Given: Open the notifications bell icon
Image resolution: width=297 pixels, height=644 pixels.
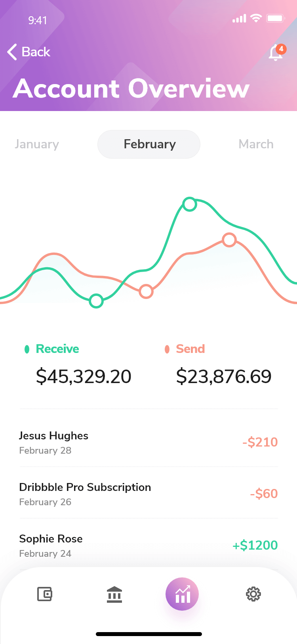Looking at the screenshot, I should pos(276,53).
